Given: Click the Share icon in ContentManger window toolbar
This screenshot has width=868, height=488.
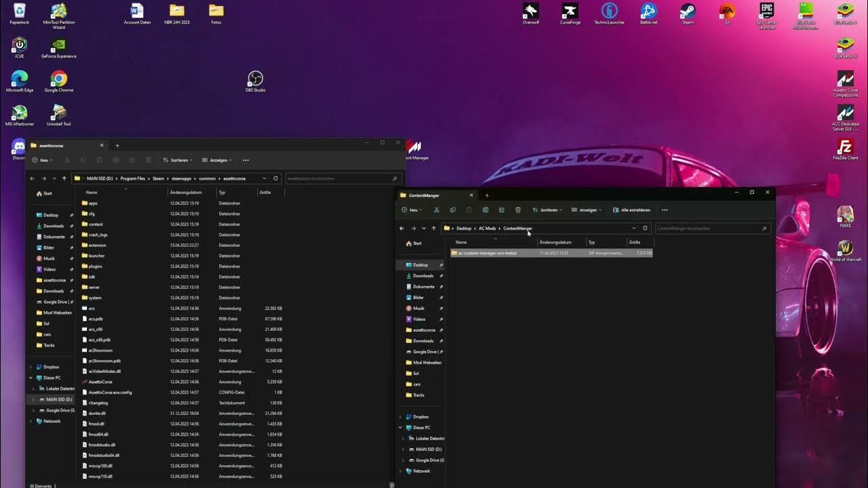Looking at the screenshot, I should (x=502, y=210).
